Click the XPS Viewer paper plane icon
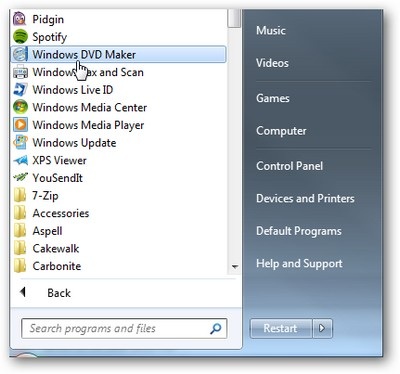The width and height of the screenshot is (400, 374). (20, 160)
